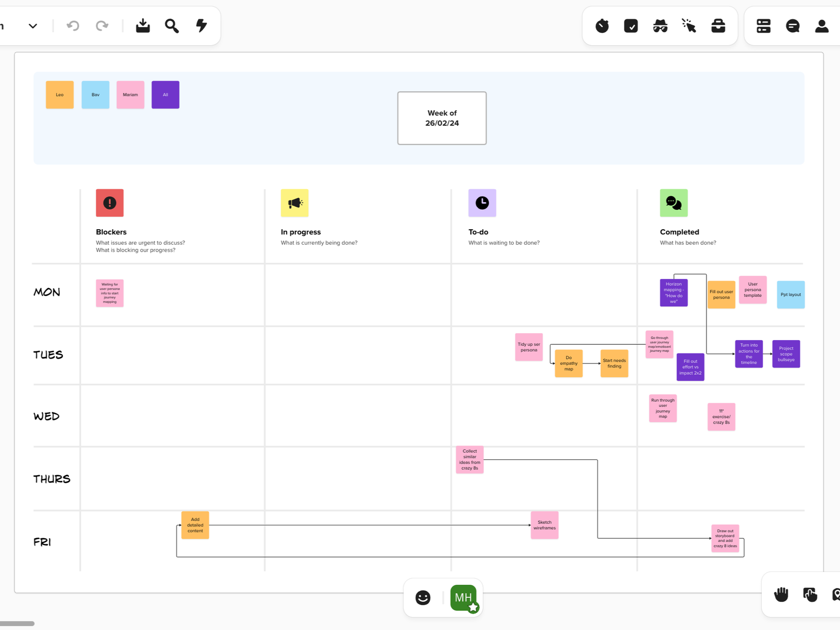The image size is (840, 630).
Task: Click the summon touch hand icon
Action: click(810, 594)
